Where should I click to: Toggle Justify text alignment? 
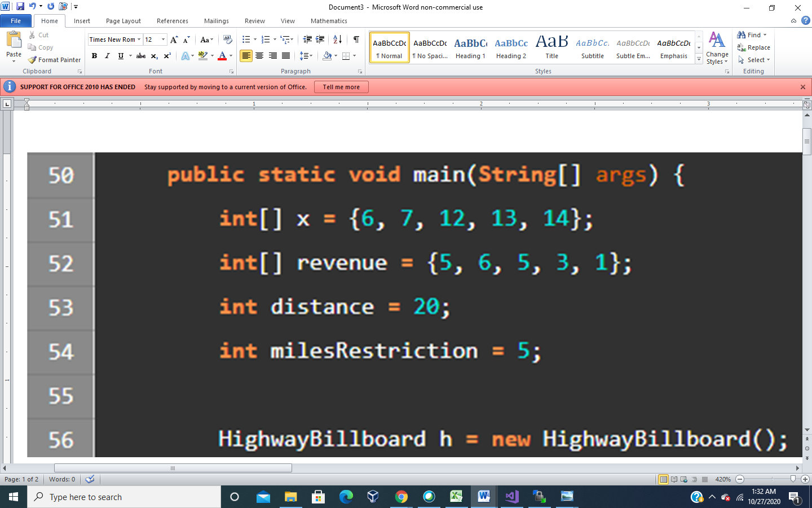tap(286, 56)
